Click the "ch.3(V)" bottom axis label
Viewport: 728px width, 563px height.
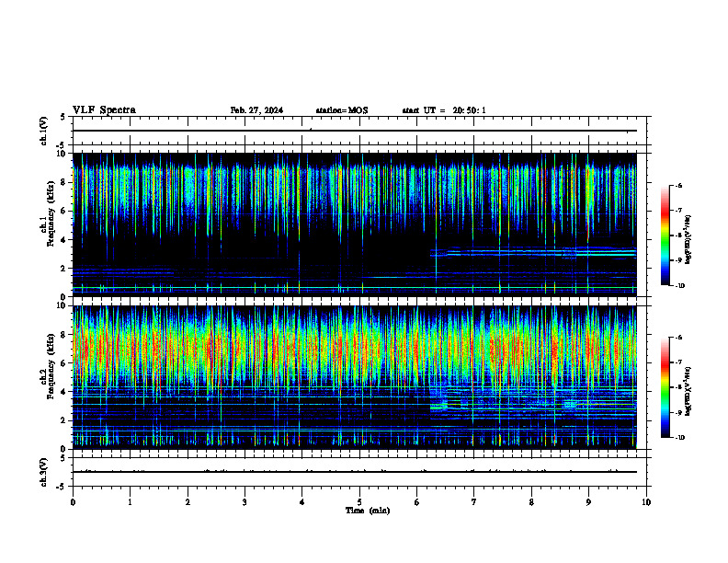tap(44, 472)
